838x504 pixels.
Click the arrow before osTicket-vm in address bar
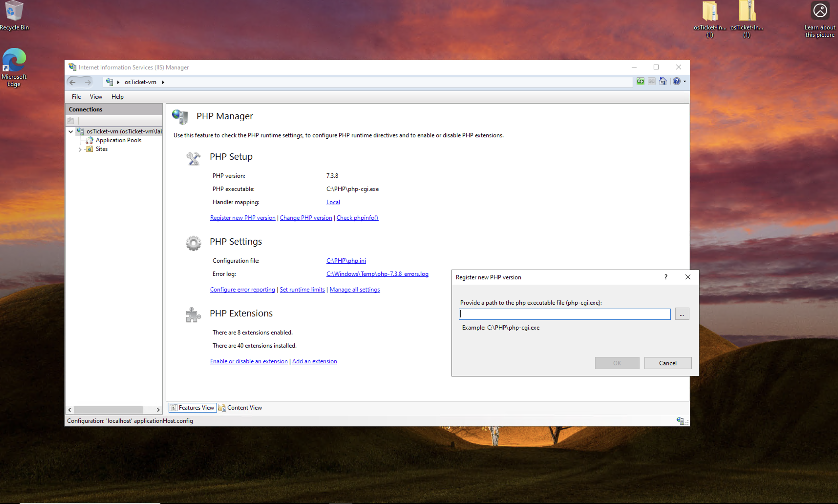pyautogui.click(x=118, y=82)
